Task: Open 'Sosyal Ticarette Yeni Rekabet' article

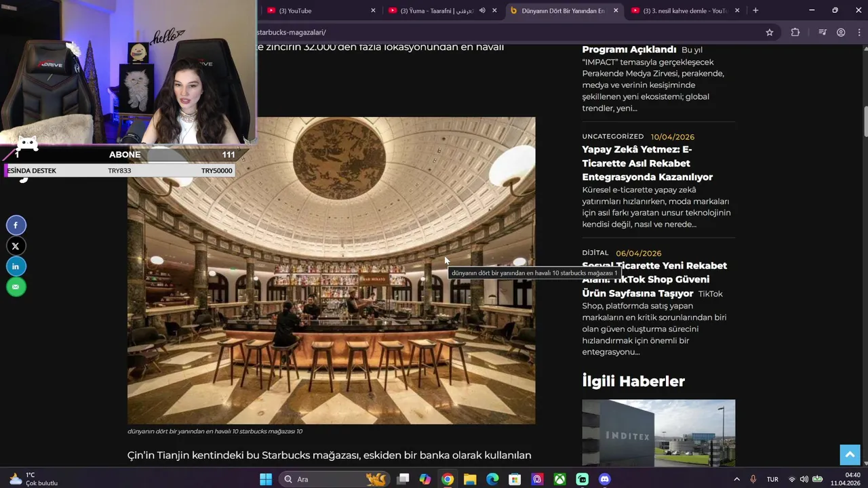Action: (x=654, y=279)
